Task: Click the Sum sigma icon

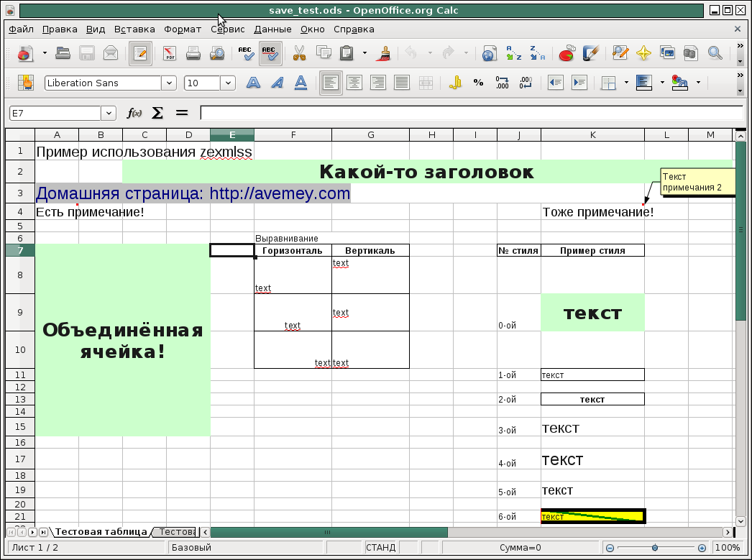Action: [157, 113]
